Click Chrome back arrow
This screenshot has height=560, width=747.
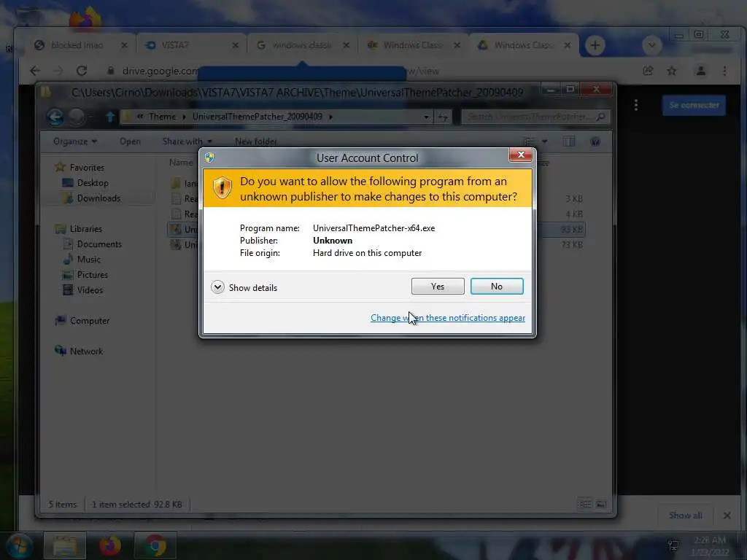[35, 71]
